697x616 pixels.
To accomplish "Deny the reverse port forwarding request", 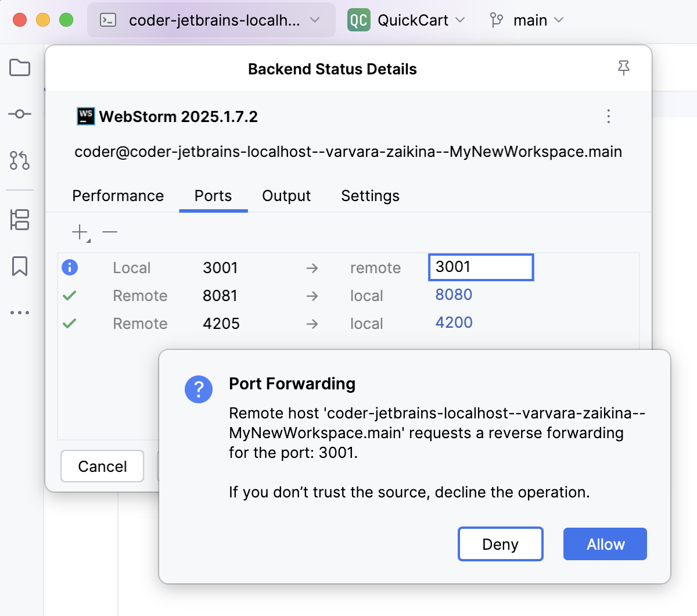I will click(x=501, y=544).
